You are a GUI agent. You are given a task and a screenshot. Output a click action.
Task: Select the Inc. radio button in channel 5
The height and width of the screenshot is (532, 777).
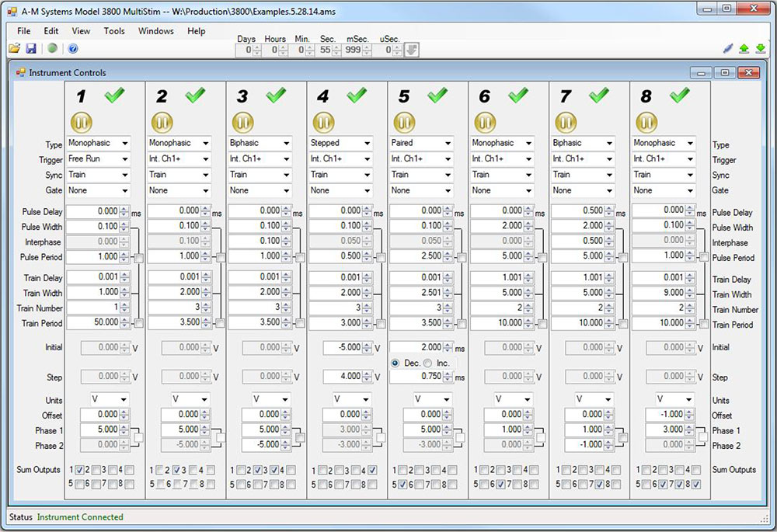(427, 363)
